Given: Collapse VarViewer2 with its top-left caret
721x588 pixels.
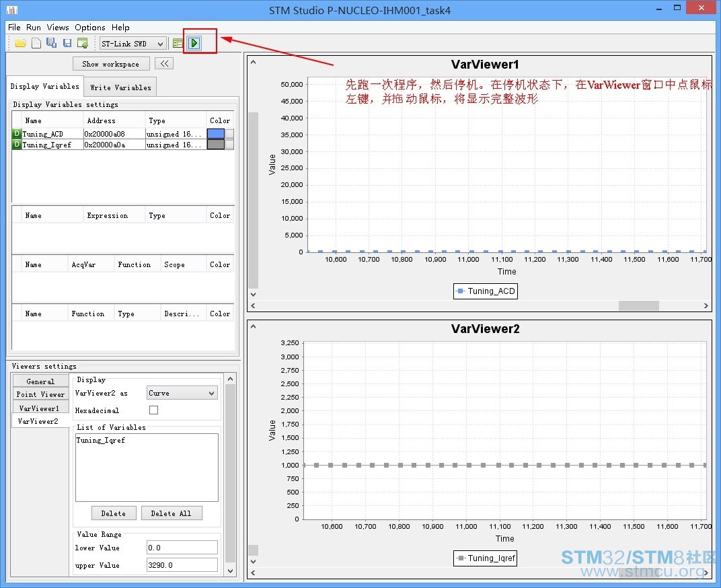Looking at the screenshot, I should (x=254, y=326).
